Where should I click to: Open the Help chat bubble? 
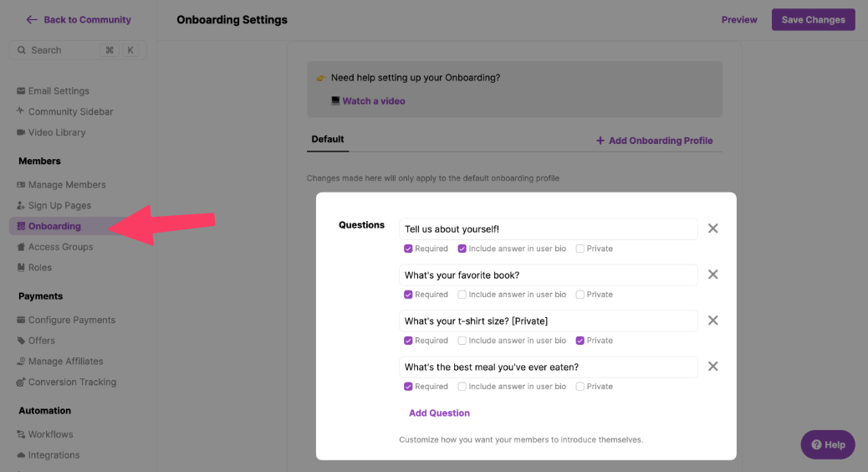[x=827, y=444]
